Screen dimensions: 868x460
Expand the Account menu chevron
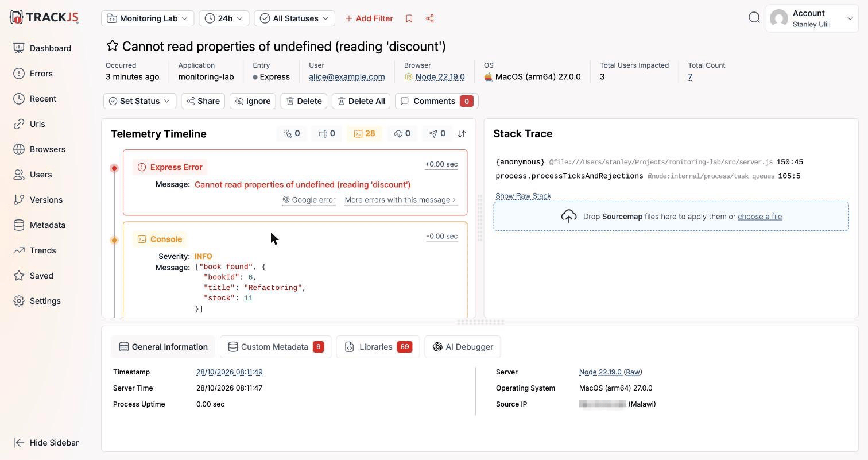pos(850,18)
